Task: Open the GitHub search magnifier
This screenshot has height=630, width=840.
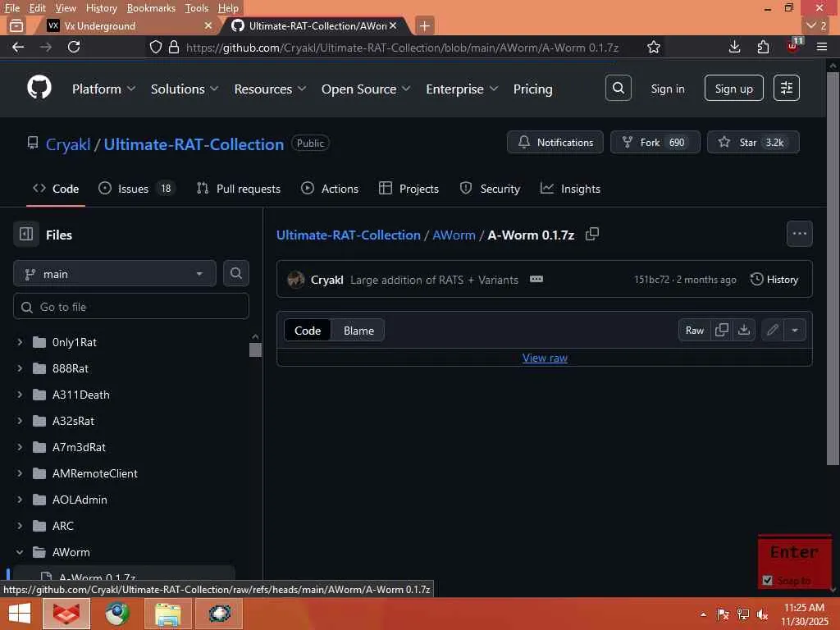Action: click(x=619, y=88)
